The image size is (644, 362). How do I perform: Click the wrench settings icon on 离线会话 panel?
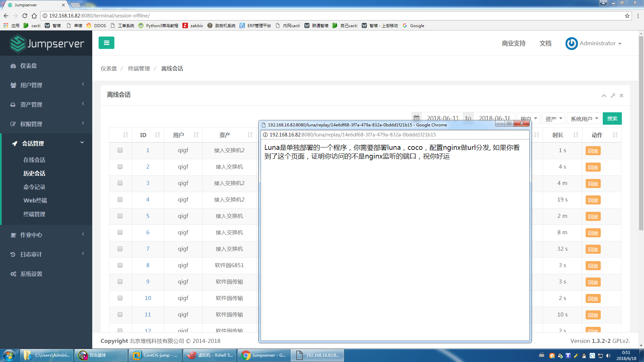click(x=613, y=96)
